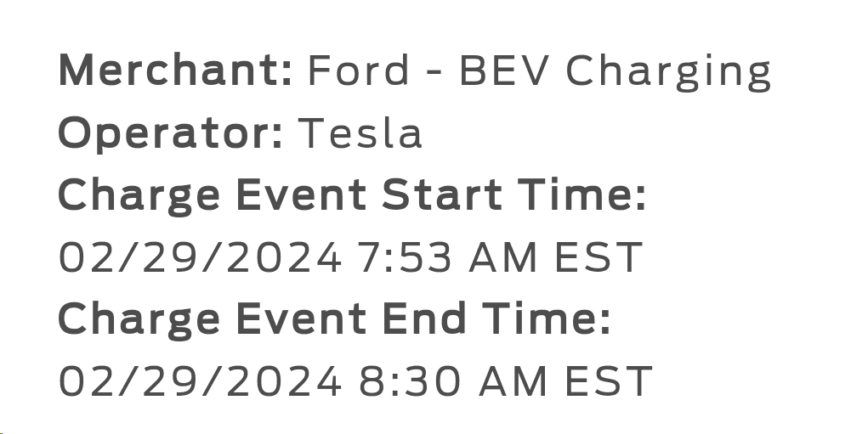Click EST after 8:30 AM

coord(607,381)
